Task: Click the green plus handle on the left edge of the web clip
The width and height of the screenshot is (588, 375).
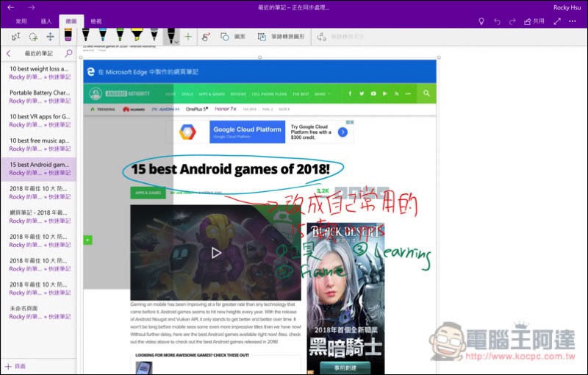Action: (x=87, y=240)
